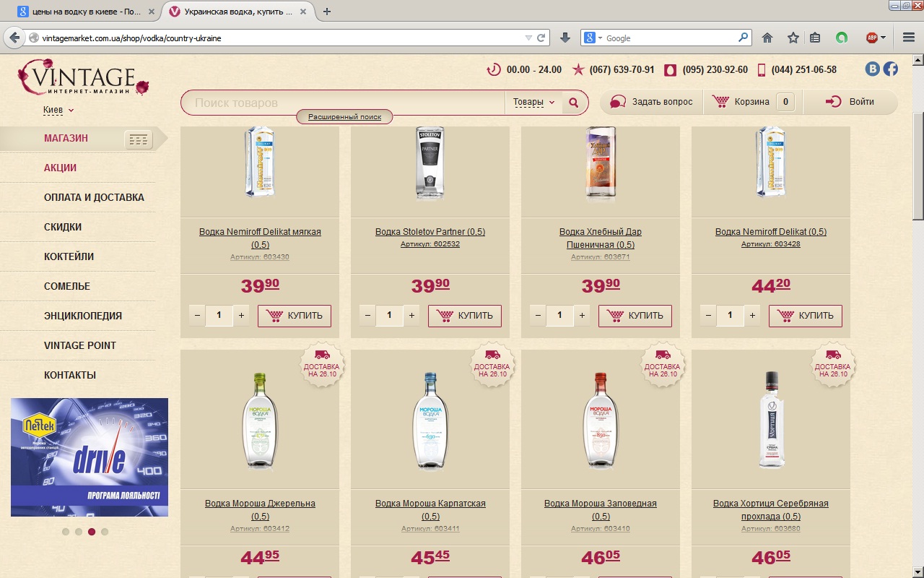Open the Водка Мороша Джерельна product link
The image size is (924, 578).
coord(260,510)
